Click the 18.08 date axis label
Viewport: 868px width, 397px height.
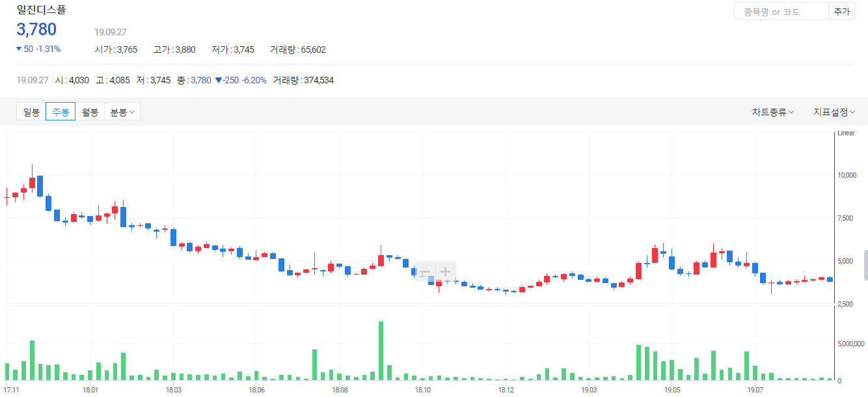pos(340,390)
